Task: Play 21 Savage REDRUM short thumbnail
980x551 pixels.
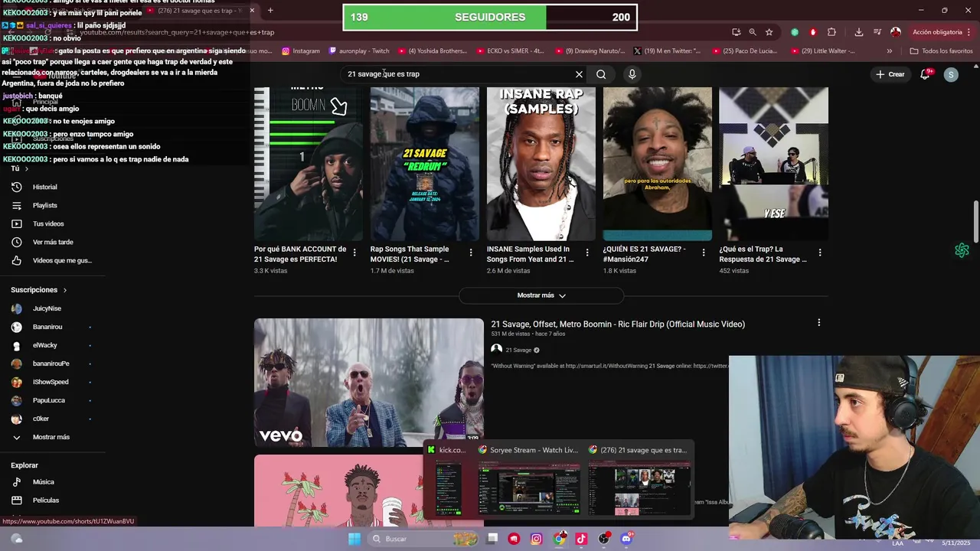Action: (x=425, y=164)
